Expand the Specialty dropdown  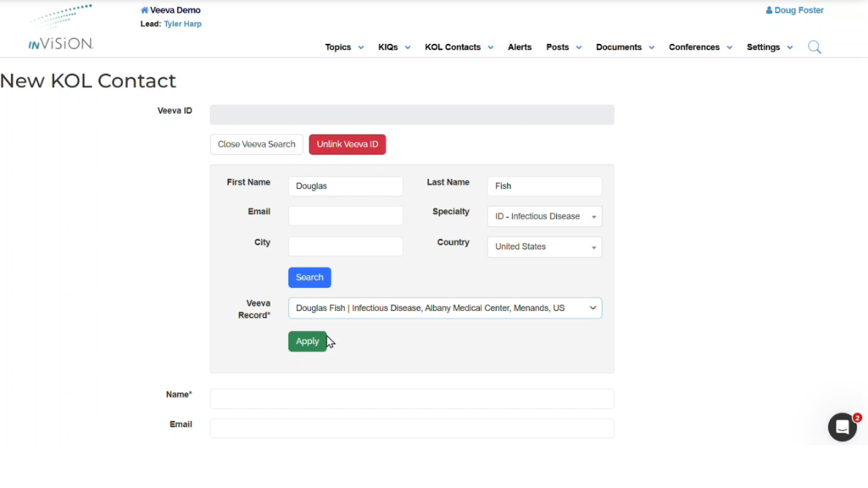point(544,217)
